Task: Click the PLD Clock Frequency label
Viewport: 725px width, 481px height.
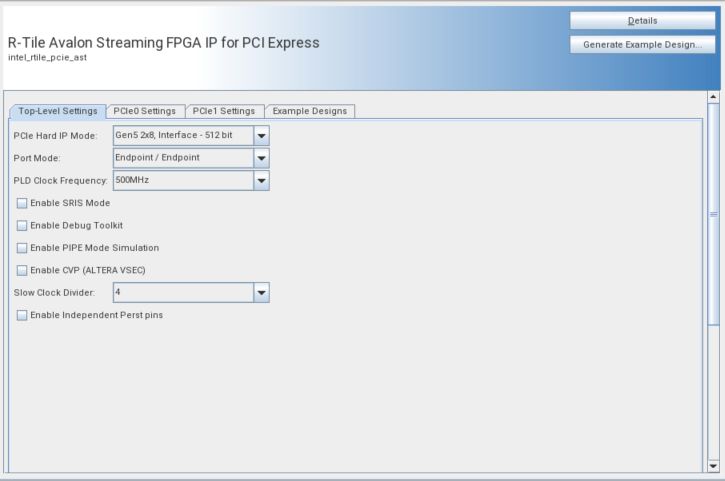Action: pos(60,181)
